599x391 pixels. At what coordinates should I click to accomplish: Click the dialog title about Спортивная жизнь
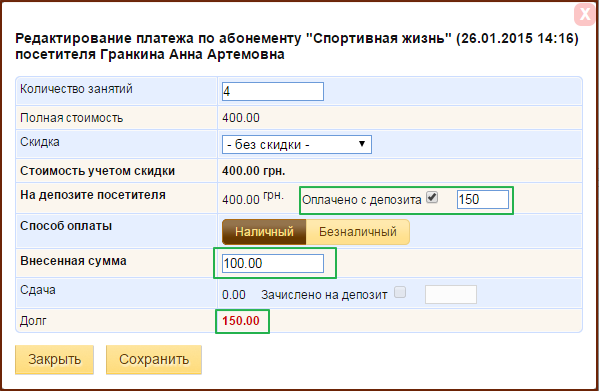tap(297, 46)
